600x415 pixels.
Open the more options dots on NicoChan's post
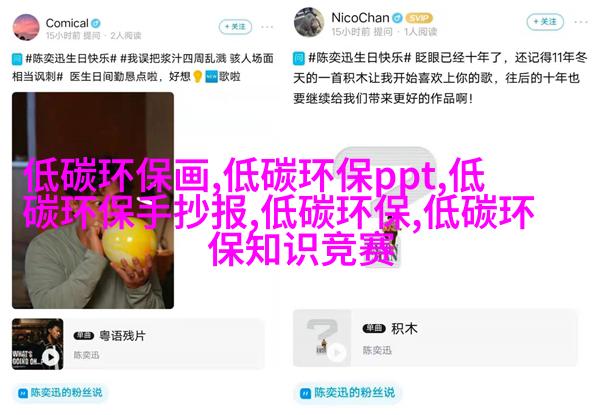tap(581, 22)
